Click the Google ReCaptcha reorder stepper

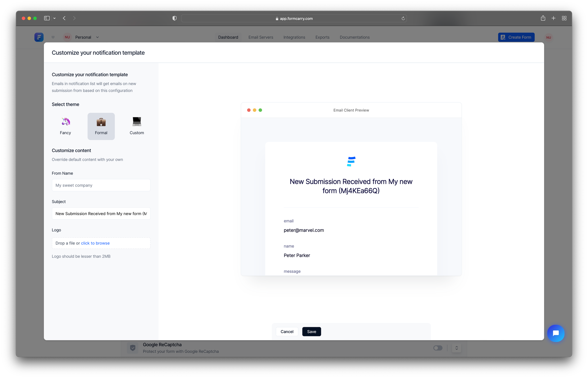457,348
